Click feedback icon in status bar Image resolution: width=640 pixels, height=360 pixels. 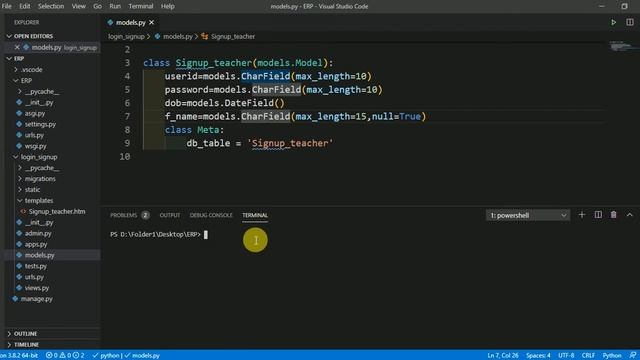coord(632,355)
